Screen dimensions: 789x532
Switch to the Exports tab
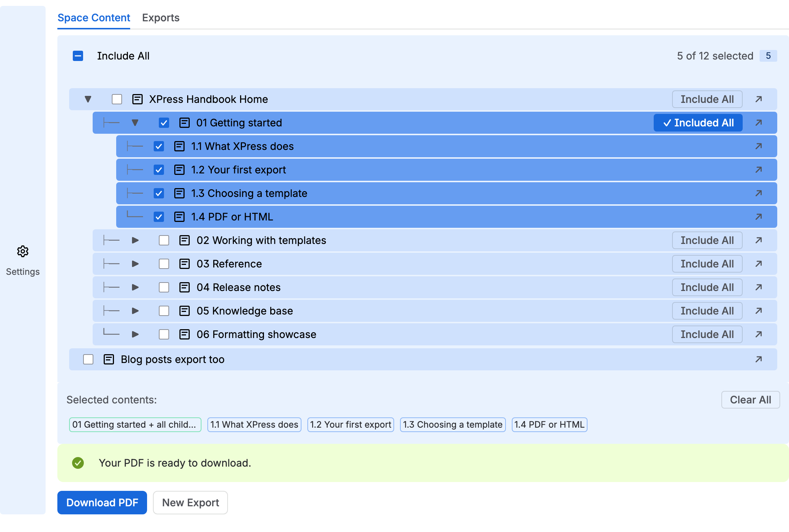coord(161,18)
